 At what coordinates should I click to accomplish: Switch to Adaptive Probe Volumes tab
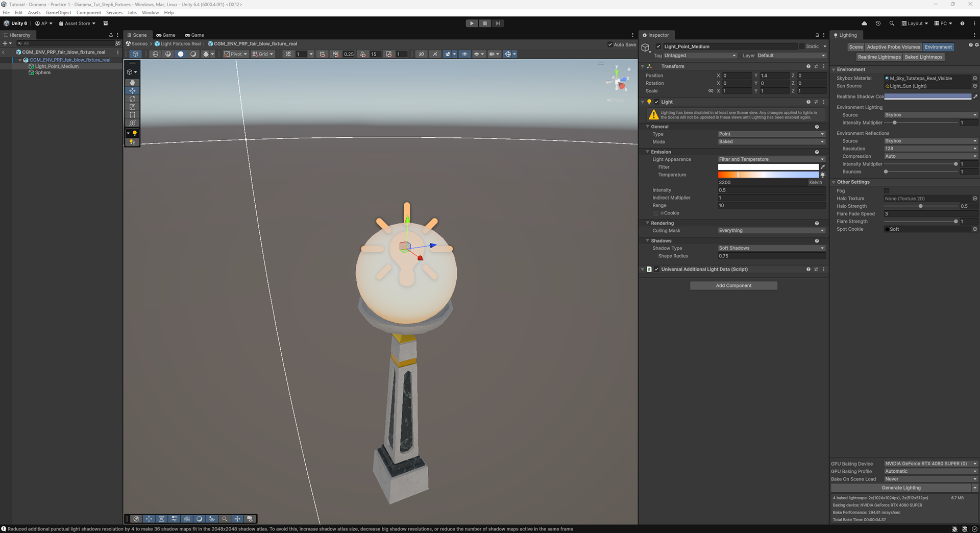click(893, 47)
